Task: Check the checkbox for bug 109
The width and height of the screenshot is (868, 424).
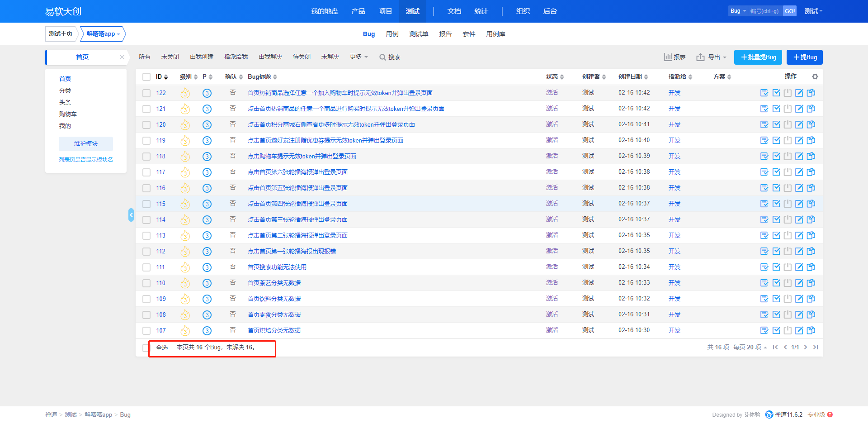Action: point(146,299)
